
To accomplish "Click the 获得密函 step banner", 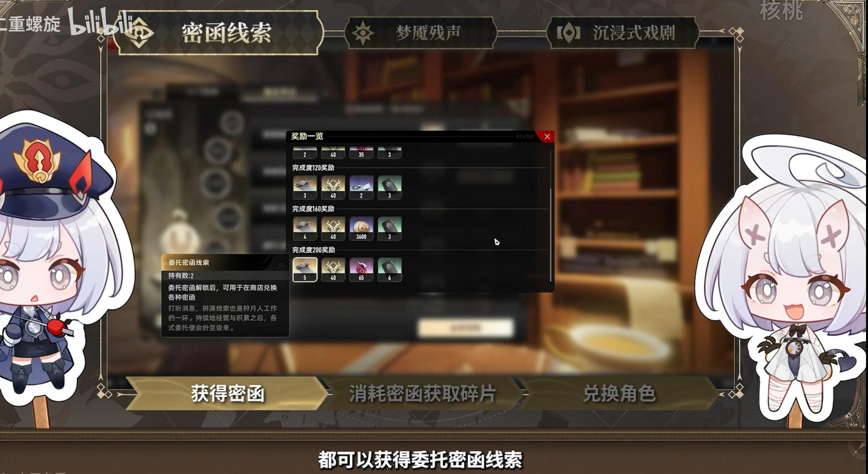I will coord(227,394).
